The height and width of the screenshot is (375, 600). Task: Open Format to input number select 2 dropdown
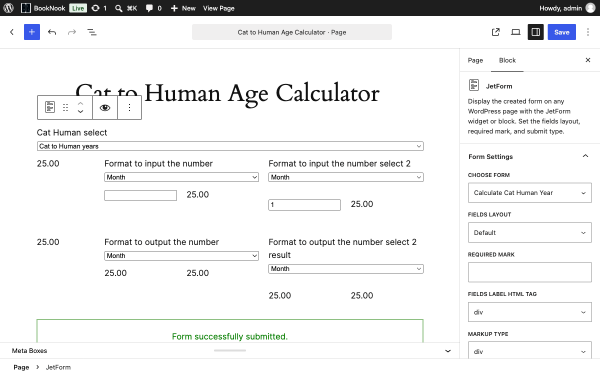tap(346, 177)
